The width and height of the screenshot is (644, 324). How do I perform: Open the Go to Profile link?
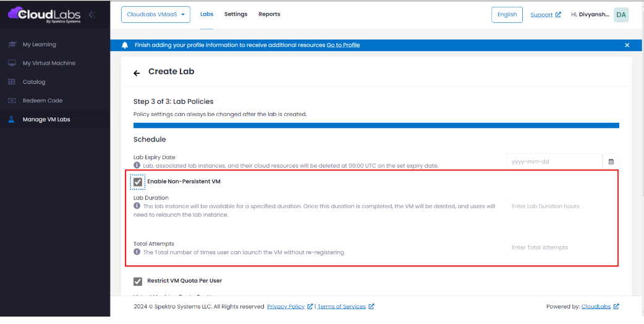[343, 45]
